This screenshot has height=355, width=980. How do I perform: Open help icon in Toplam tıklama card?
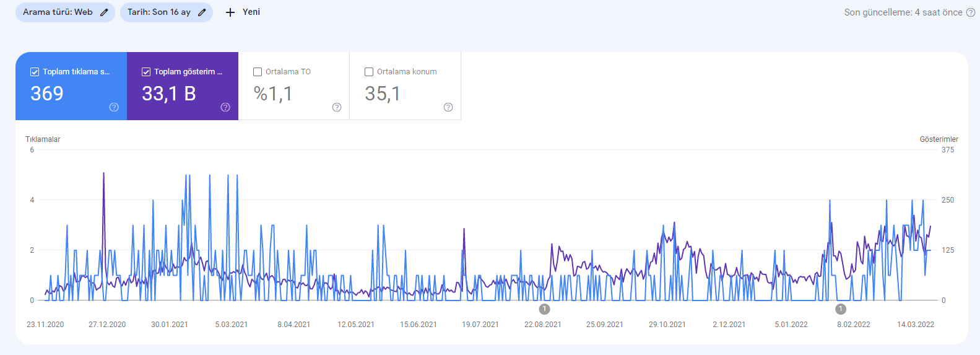pyautogui.click(x=114, y=107)
